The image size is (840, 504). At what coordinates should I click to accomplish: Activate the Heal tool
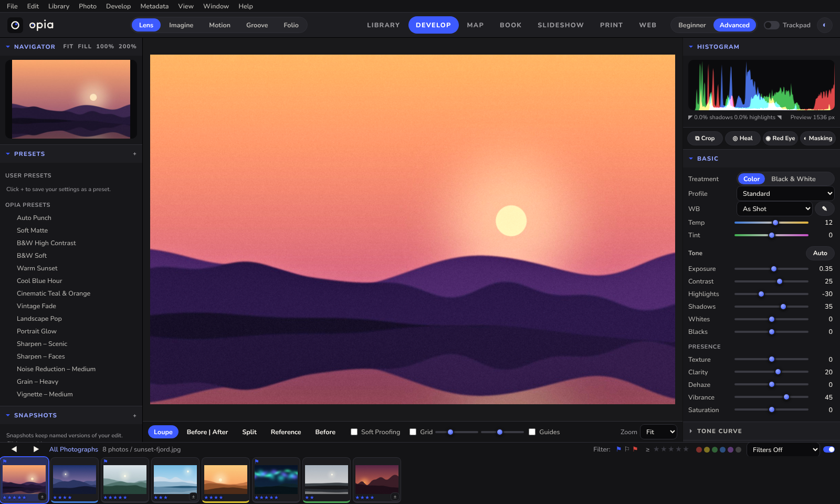742,139
